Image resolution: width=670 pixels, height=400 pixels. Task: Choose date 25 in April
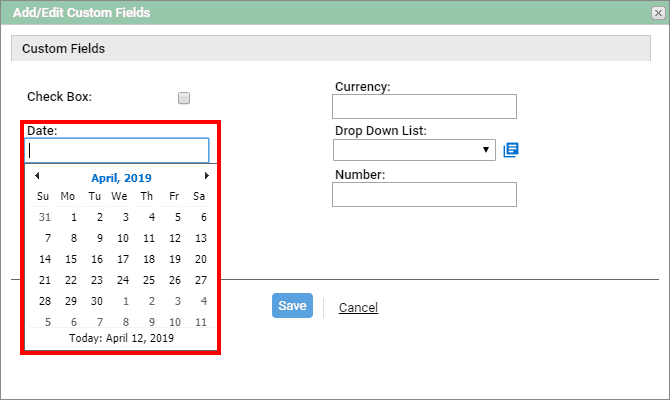pyautogui.click(x=149, y=280)
